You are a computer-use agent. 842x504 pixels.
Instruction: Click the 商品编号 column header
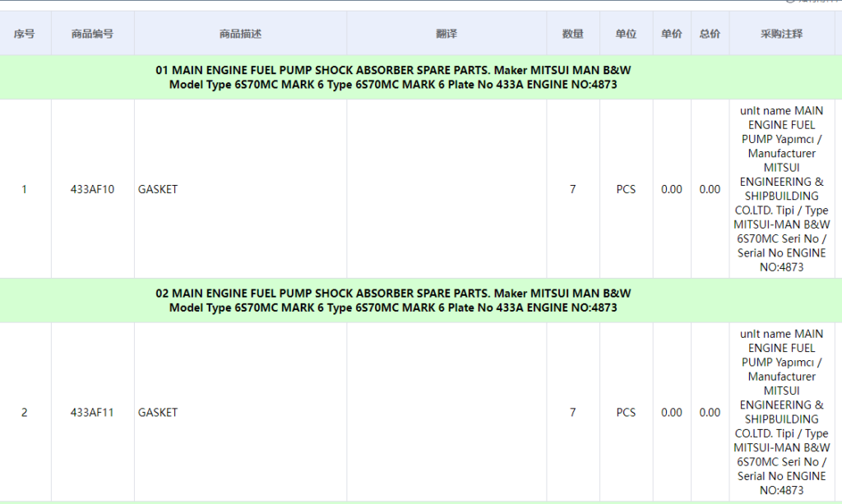pyautogui.click(x=92, y=34)
